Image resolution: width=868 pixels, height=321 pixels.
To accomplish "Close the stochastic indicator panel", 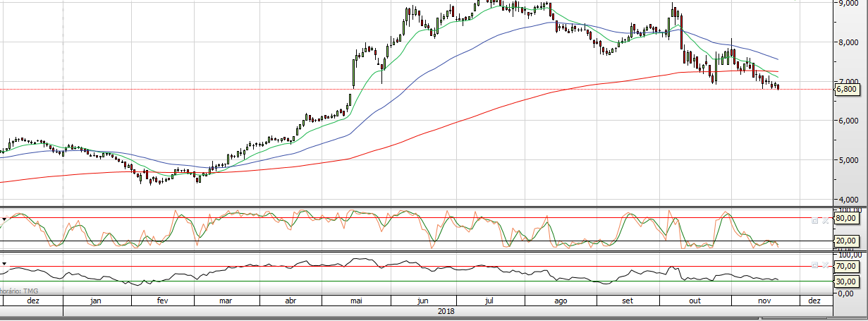I will pos(825,220).
